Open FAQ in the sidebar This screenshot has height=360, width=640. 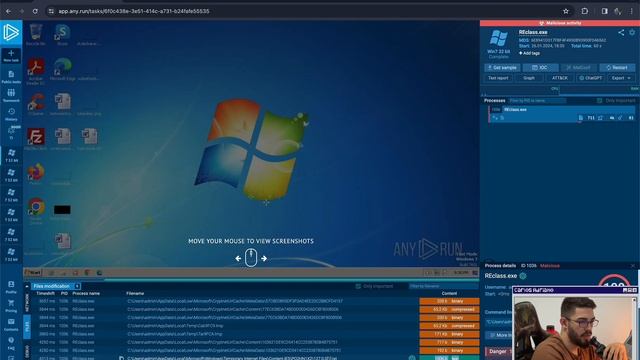(x=11, y=343)
